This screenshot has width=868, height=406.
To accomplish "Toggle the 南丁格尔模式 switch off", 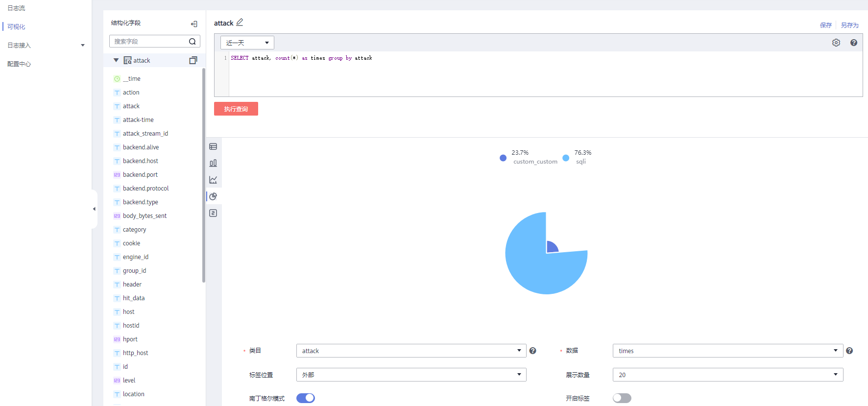I will pos(306,398).
